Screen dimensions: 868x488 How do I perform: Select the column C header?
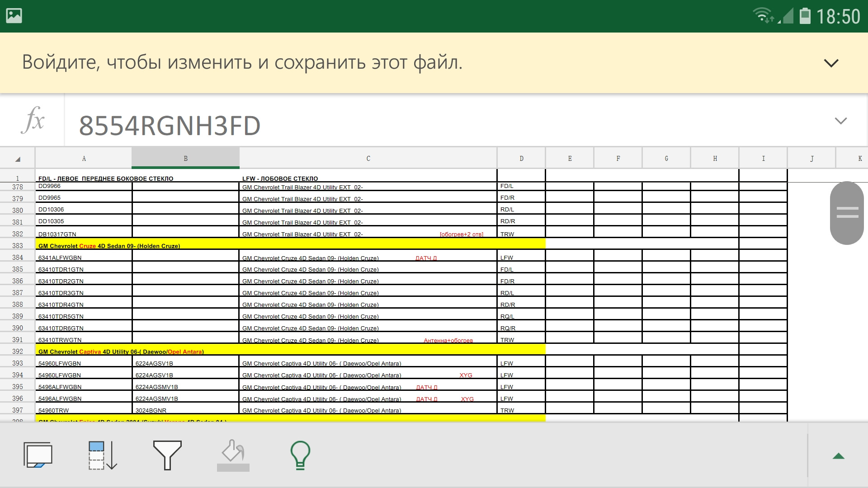(x=368, y=159)
